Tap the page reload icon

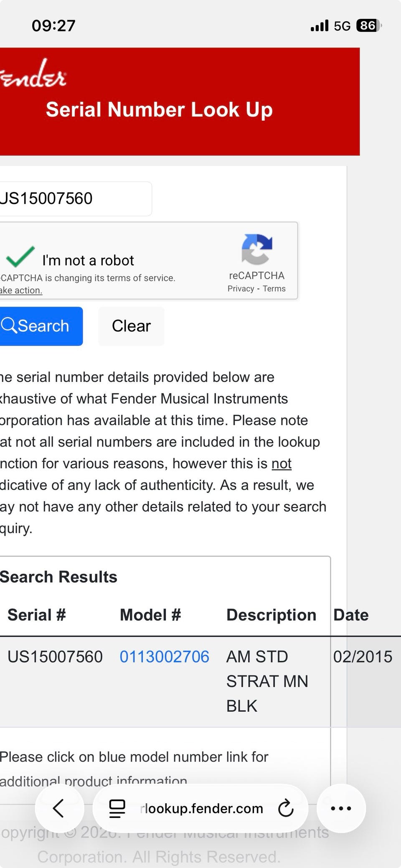pos(286,808)
